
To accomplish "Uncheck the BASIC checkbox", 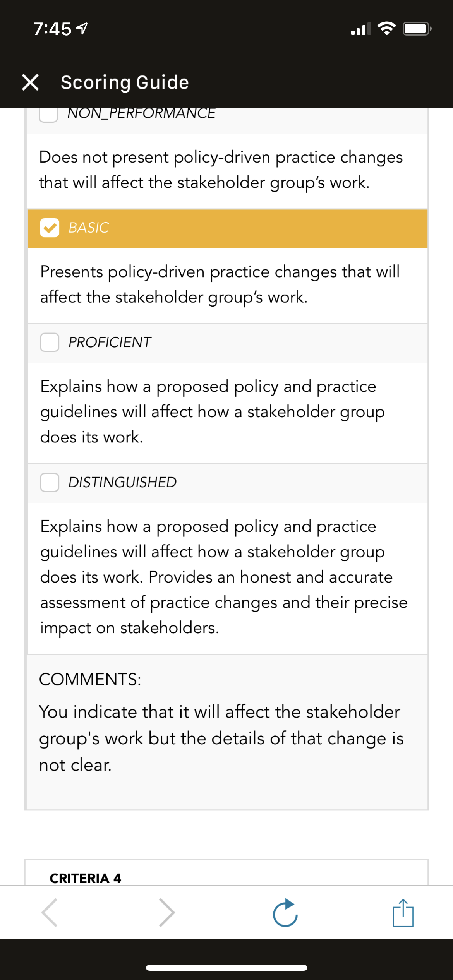I will pyautogui.click(x=50, y=228).
